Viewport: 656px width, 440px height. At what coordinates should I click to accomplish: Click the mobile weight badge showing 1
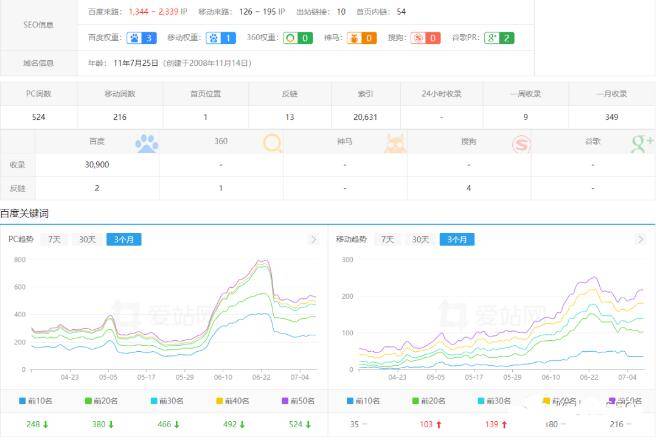pyautogui.click(x=221, y=38)
